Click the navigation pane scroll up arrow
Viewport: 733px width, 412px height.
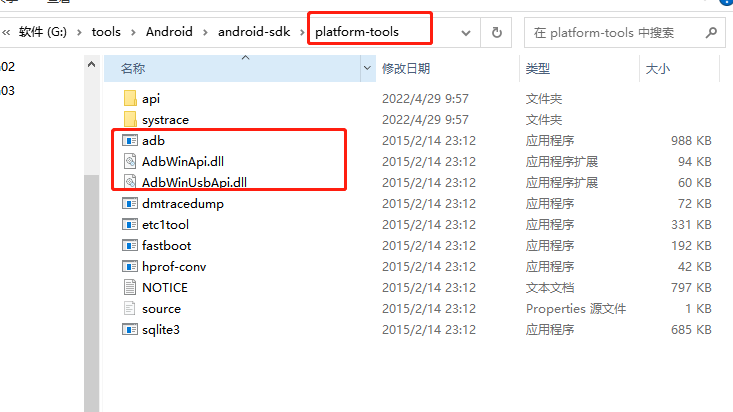(92, 65)
